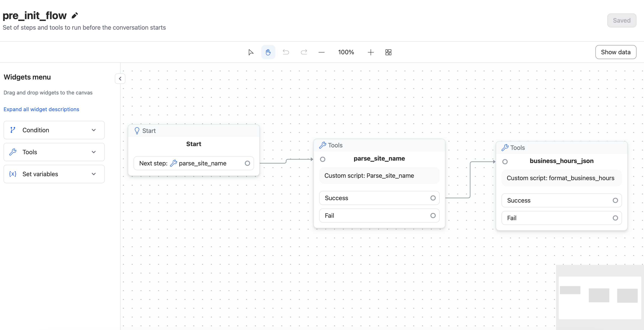The image size is (644, 330).
Task: Edit the pre_init_flow name pencil icon
Action: pos(75,16)
